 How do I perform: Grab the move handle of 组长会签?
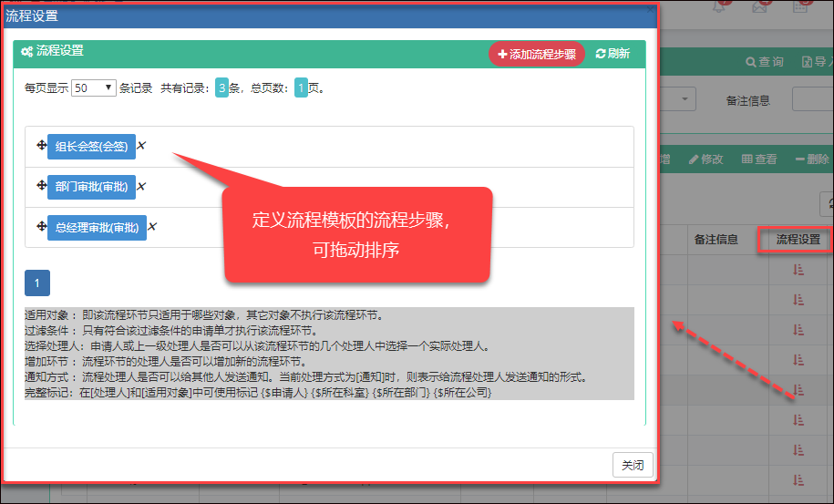tap(42, 145)
